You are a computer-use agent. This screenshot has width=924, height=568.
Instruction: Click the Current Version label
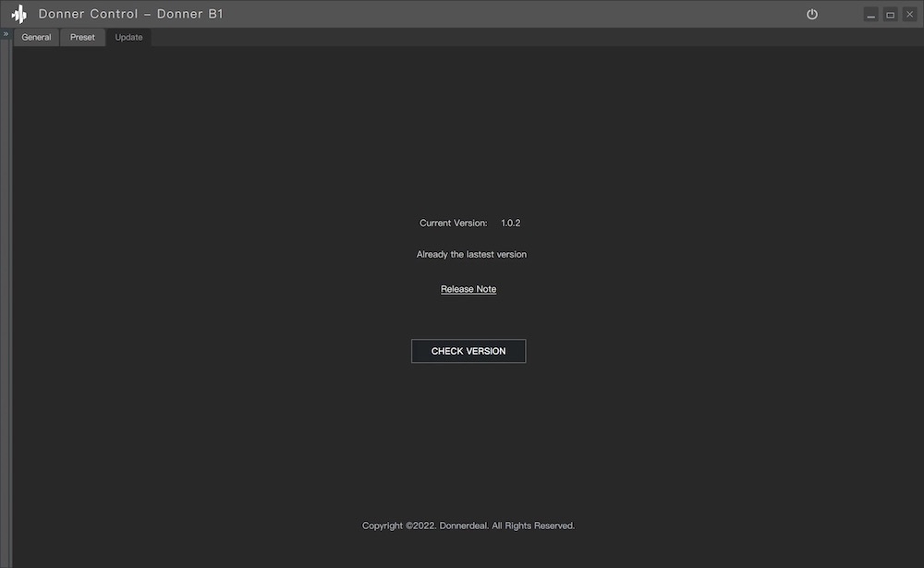click(453, 223)
